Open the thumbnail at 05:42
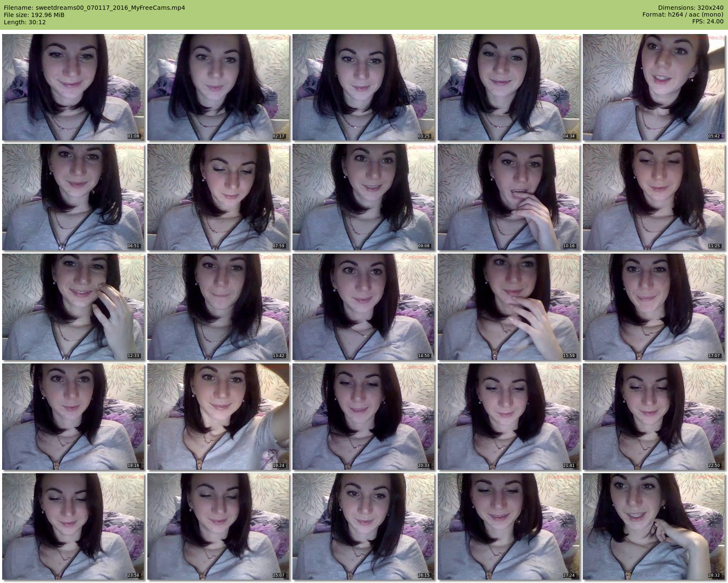Viewport: 728px width, 583px height. [x=653, y=87]
